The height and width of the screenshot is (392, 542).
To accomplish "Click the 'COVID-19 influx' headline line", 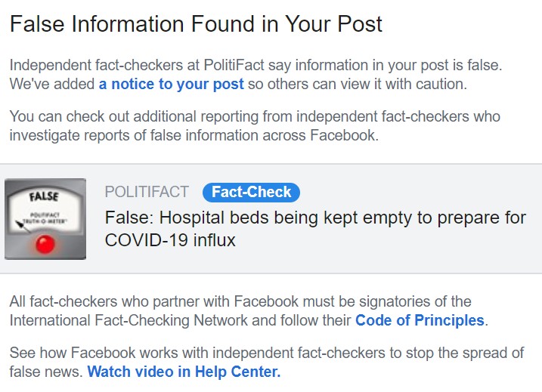I will click(x=170, y=240).
